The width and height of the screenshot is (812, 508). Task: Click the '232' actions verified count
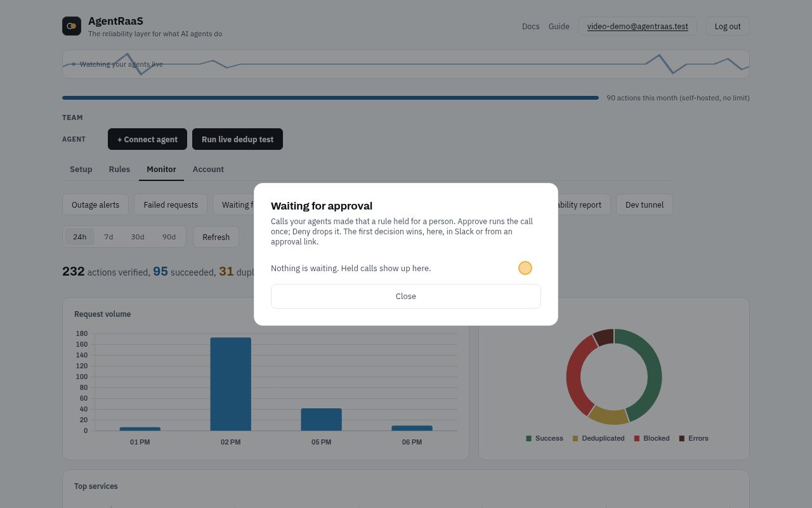point(74,271)
